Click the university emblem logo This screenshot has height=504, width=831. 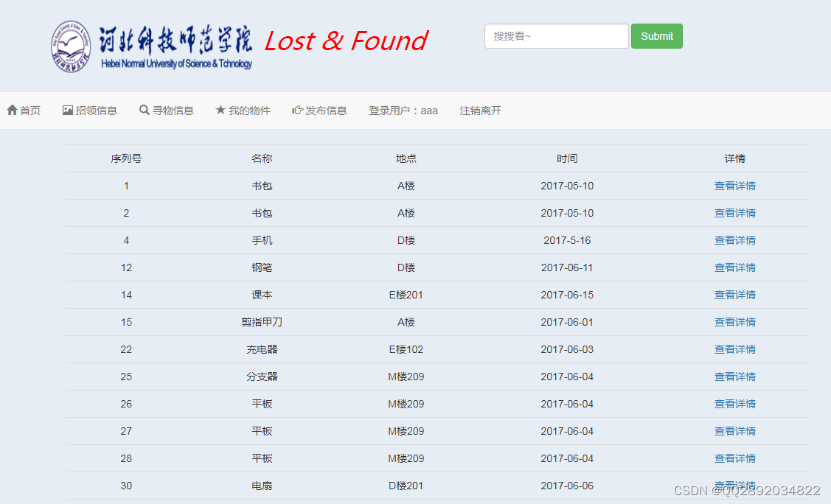(x=71, y=46)
